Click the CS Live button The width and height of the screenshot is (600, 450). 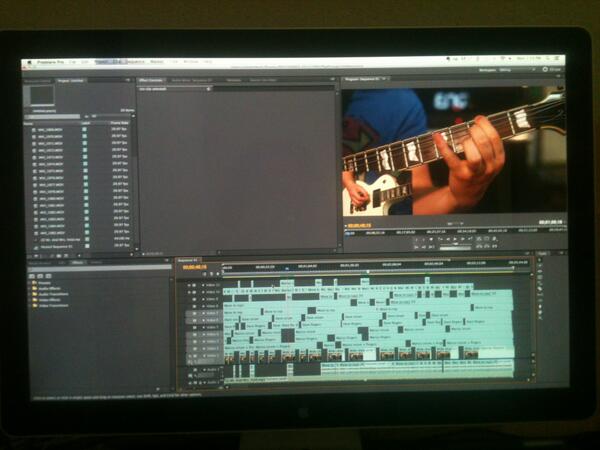click(x=552, y=70)
